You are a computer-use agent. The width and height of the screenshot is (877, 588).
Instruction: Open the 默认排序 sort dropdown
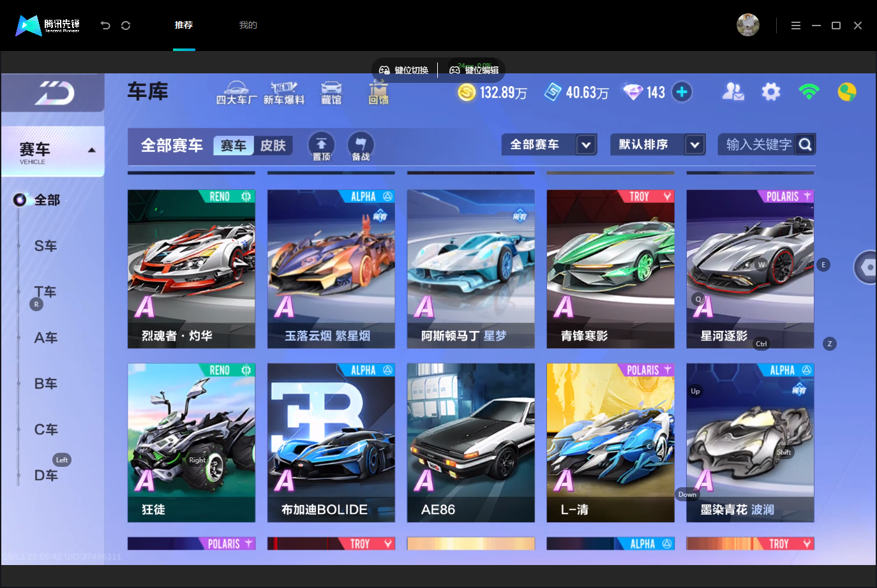click(657, 145)
